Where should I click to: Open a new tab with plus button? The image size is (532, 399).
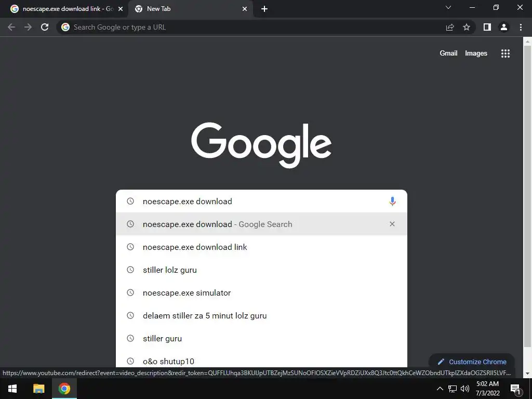coord(264,9)
